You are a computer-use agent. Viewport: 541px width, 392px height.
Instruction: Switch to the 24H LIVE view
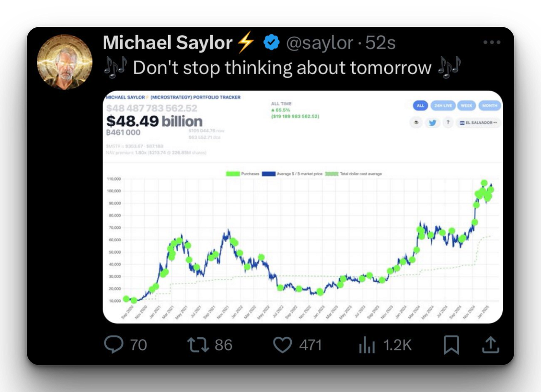tap(443, 106)
